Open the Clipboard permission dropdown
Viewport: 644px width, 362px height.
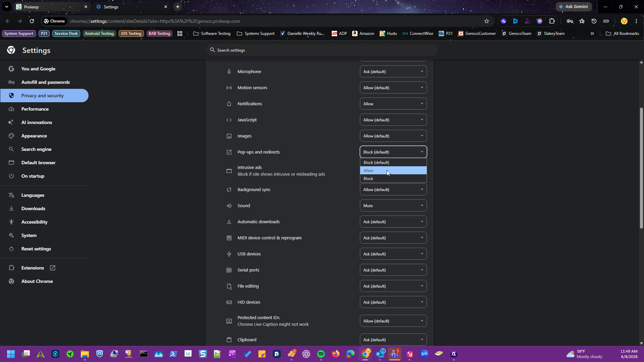pyautogui.click(x=393, y=340)
